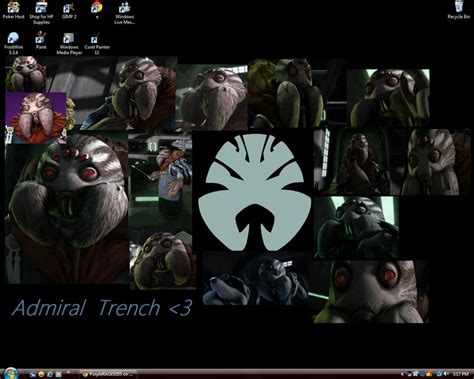
Task: Open the Poker Host desktop shortcut
Action: [13, 11]
